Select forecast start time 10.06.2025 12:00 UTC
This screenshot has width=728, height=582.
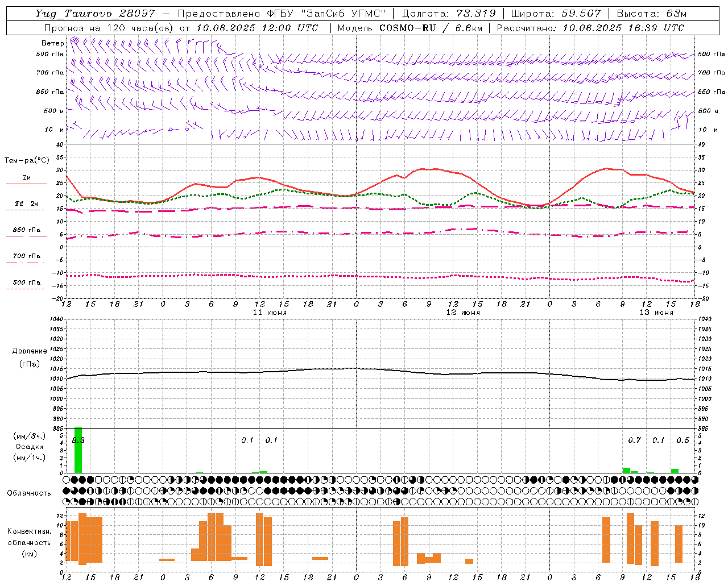[258, 28]
